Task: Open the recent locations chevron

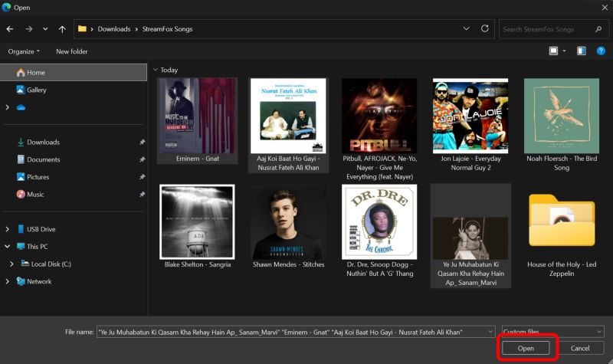Action: 45,29
